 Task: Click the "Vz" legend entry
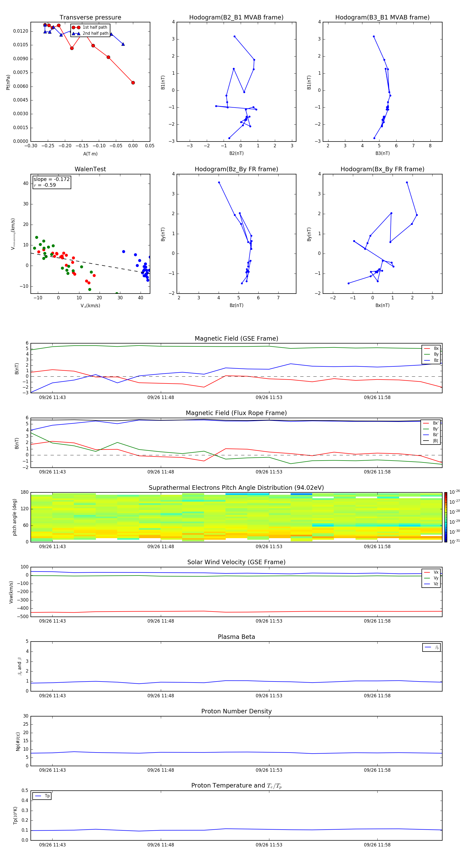pos(431,584)
